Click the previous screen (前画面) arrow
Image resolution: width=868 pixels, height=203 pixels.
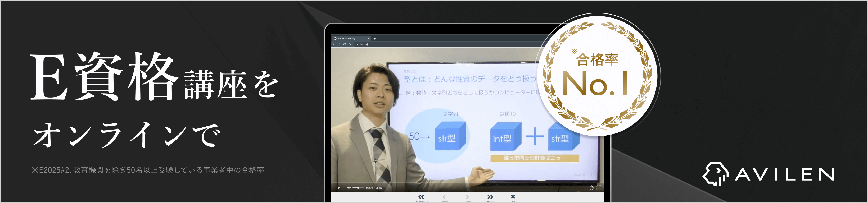tap(444, 197)
